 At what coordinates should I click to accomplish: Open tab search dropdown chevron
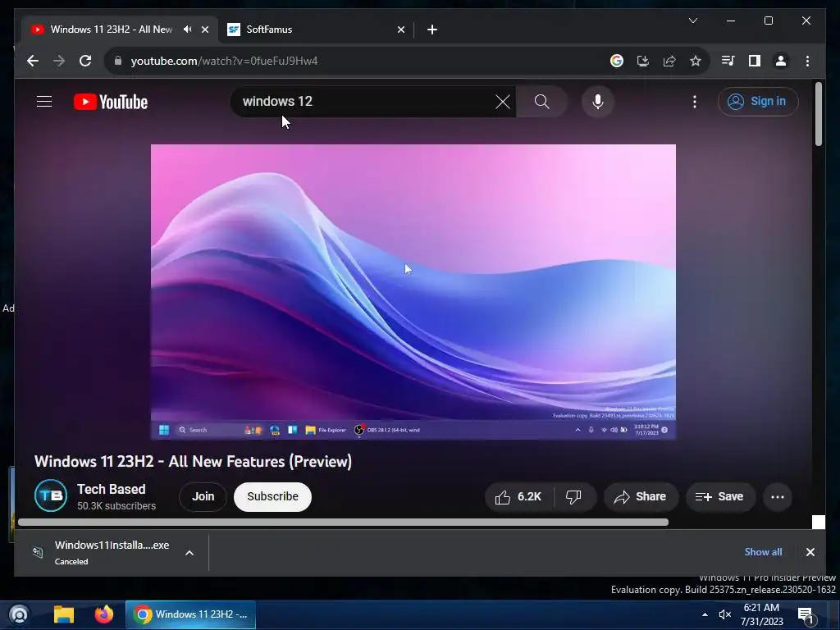pos(692,21)
